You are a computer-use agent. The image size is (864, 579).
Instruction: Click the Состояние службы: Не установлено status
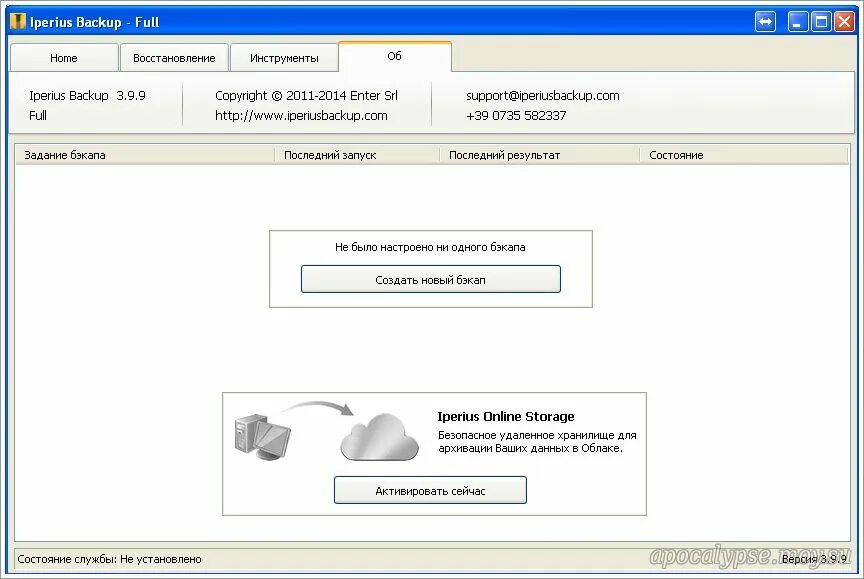[110, 559]
